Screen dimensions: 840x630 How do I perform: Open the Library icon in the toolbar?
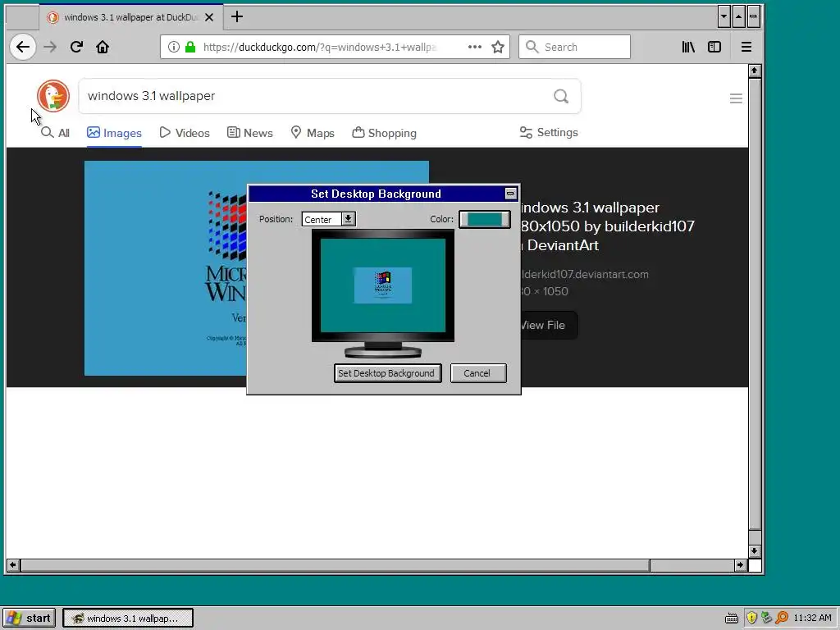click(688, 47)
